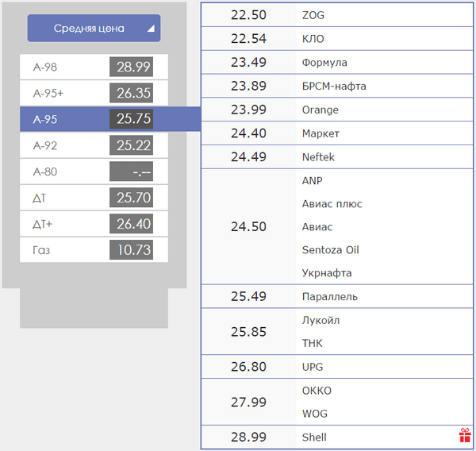Click the 24.50 price cell

point(248,227)
